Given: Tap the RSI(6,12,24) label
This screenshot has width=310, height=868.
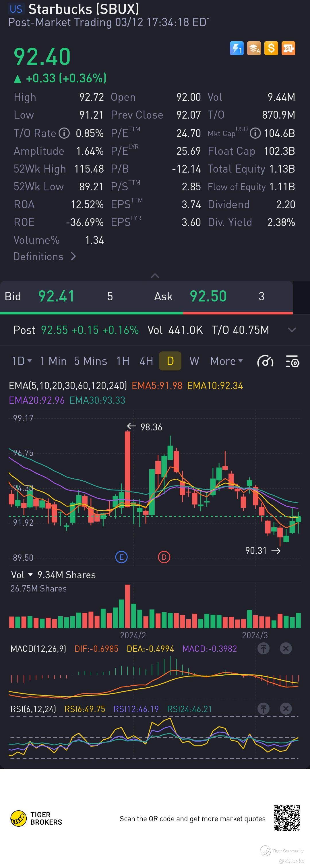Looking at the screenshot, I should coord(33,709).
